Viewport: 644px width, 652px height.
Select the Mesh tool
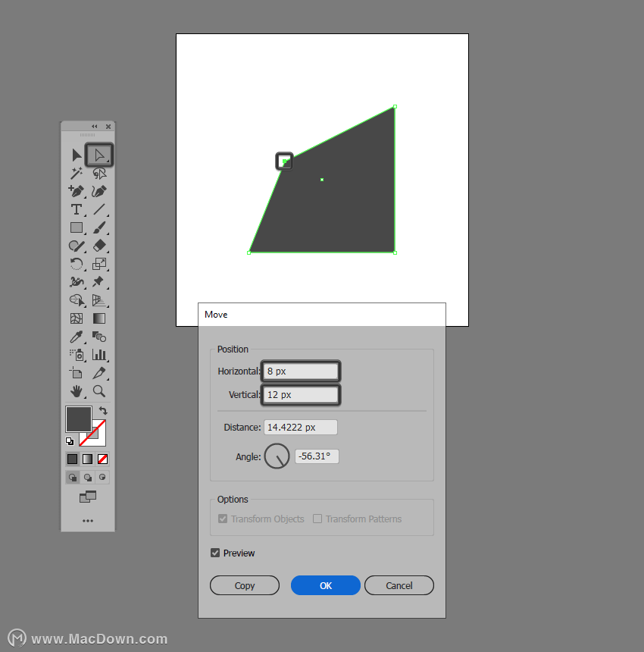coord(77,318)
